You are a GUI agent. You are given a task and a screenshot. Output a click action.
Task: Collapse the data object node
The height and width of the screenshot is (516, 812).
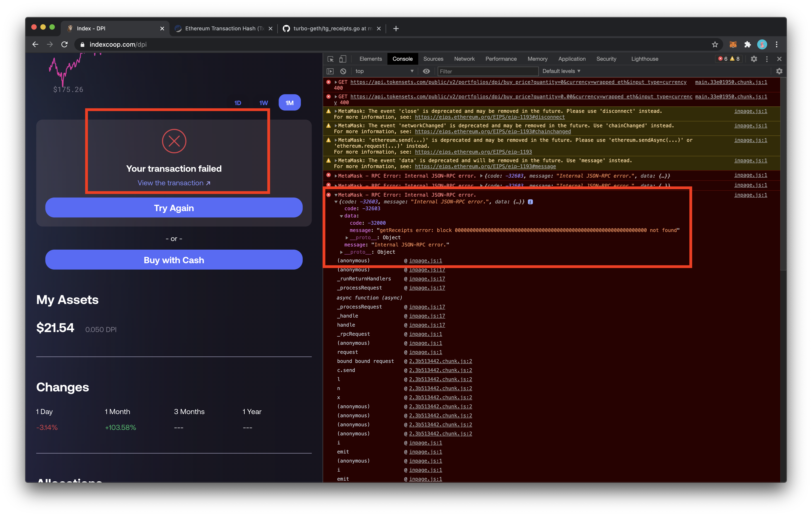point(341,216)
